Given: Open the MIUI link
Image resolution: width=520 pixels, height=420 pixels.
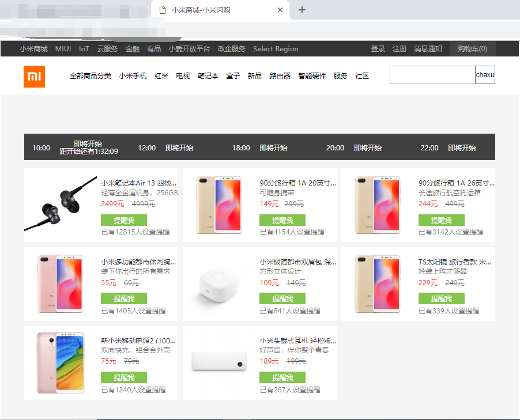Looking at the screenshot, I should [63, 49].
